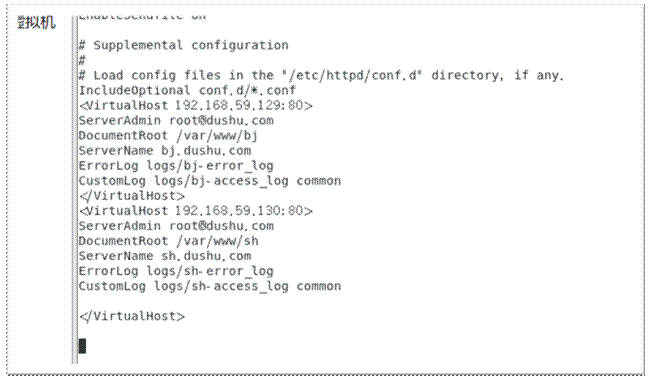Select the DocumentRoot /var/www/bj line
Image resolution: width=652 pixels, height=385 pixels.
point(168,136)
